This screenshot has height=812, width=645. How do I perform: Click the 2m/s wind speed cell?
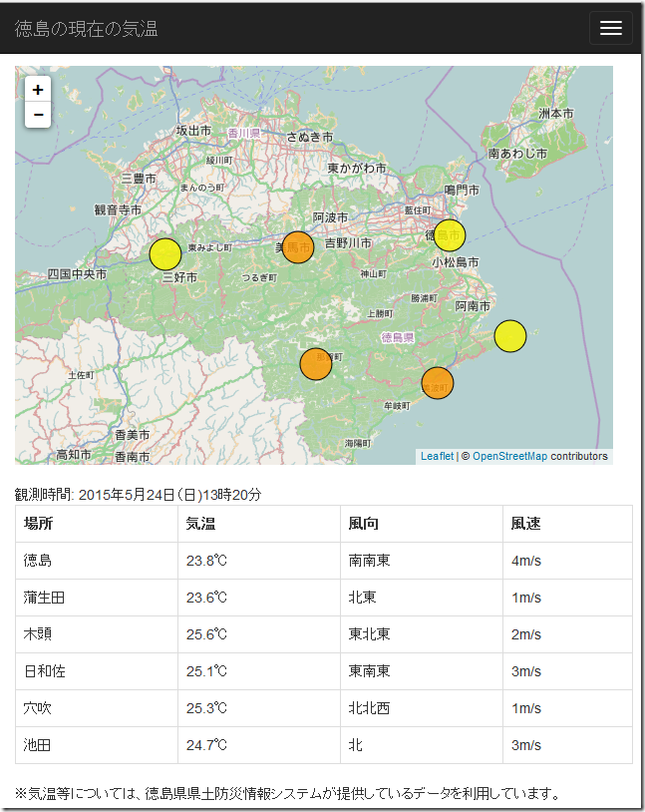[x=568, y=634]
